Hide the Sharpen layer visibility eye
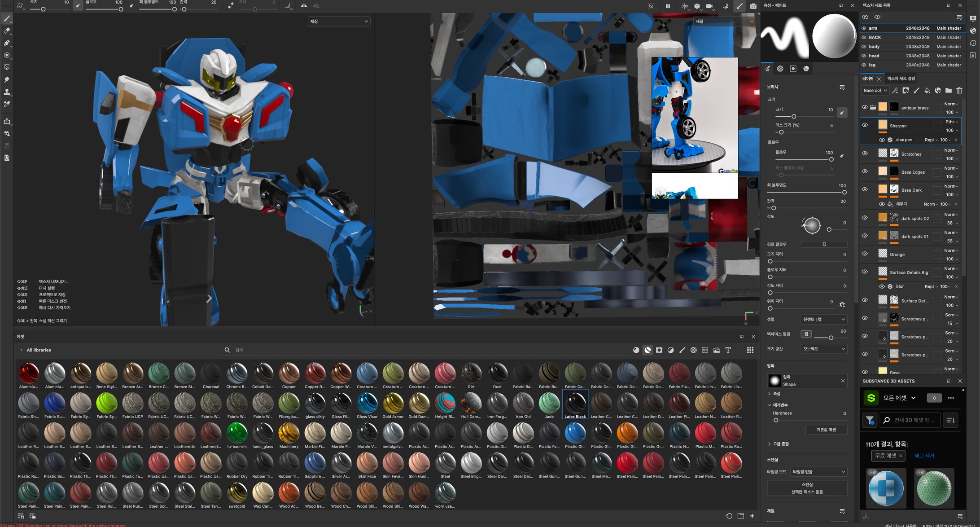Image resolution: width=980 pixels, height=527 pixels. click(865, 125)
